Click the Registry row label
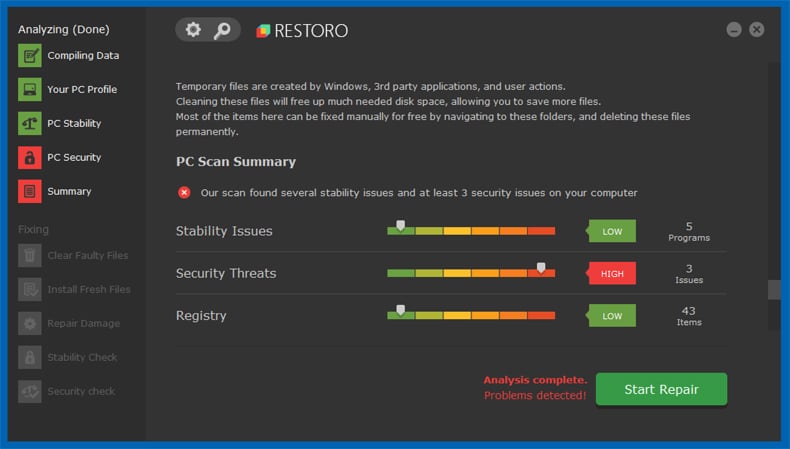This screenshot has height=449, width=790. point(201,316)
